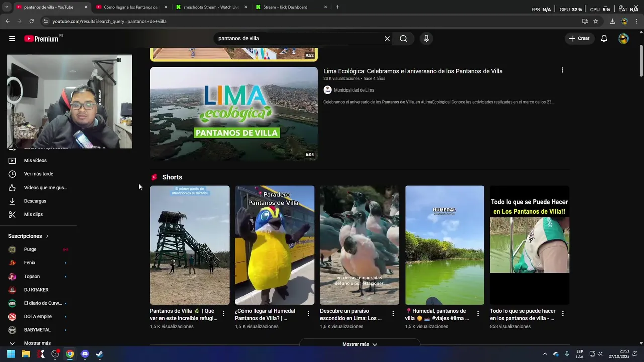Viewport: 644px width, 362px height.
Task: Open Discord from the taskbar
Action: [85, 354]
